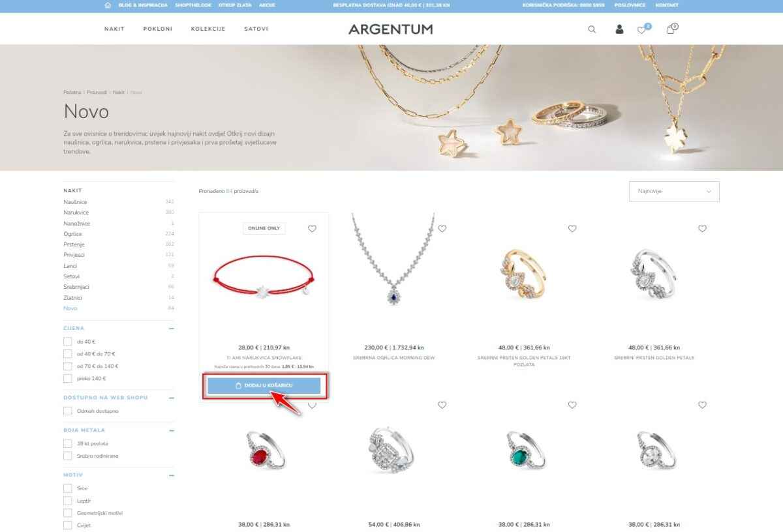Select the Naušnice category link
This screenshot has height=532, width=783.
coord(75,202)
